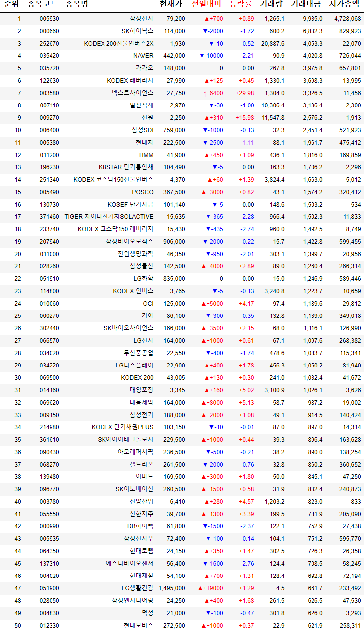Click the 카카오 stock name
The width and height of the screenshot is (364, 629).
(145, 68)
